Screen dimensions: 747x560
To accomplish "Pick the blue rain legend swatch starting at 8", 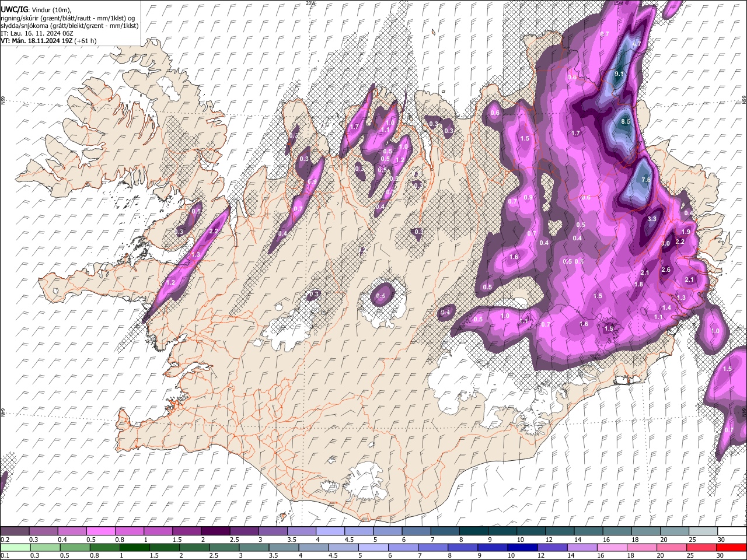I will click(x=462, y=547).
